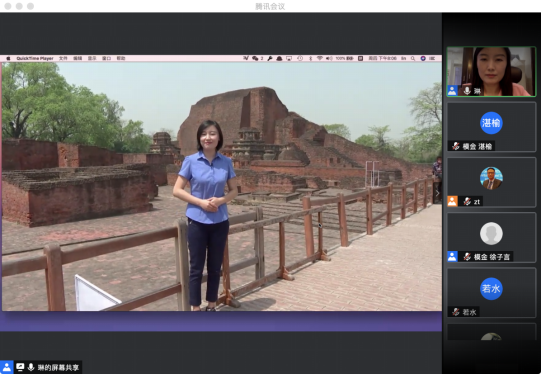Open the QuickTime Player menu
The height and width of the screenshot is (374, 541).
tap(35, 58)
